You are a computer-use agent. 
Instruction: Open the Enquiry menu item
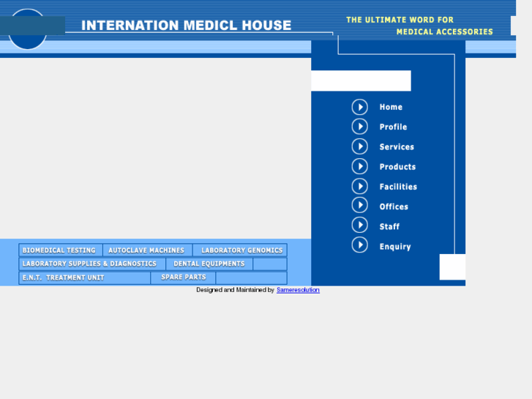395,247
